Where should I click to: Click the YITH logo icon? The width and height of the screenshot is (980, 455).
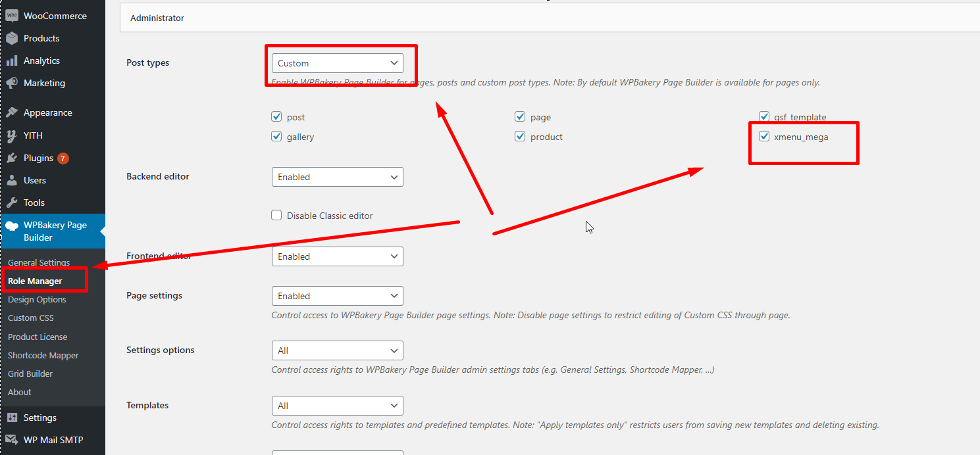(12, 135)
